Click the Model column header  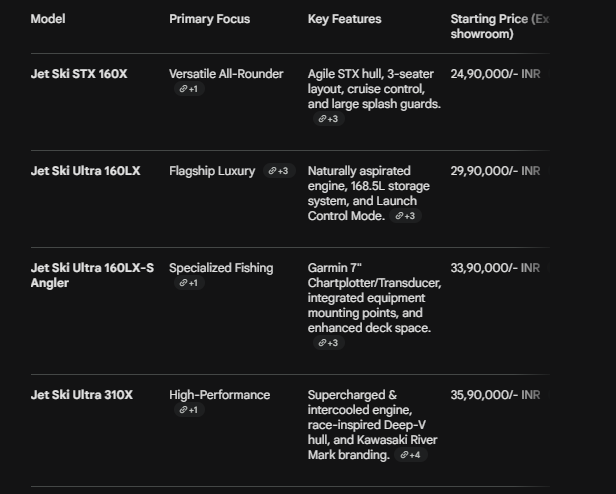click(x=48, y=19)
